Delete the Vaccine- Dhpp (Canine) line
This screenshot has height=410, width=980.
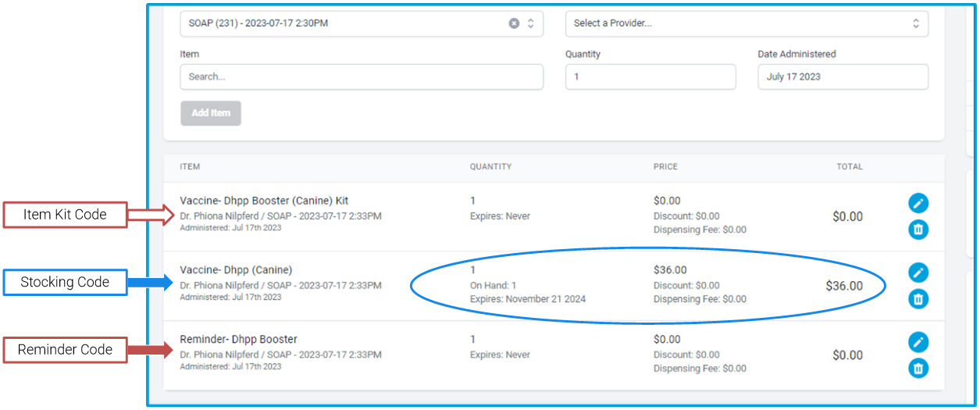(x=918, y=299)
